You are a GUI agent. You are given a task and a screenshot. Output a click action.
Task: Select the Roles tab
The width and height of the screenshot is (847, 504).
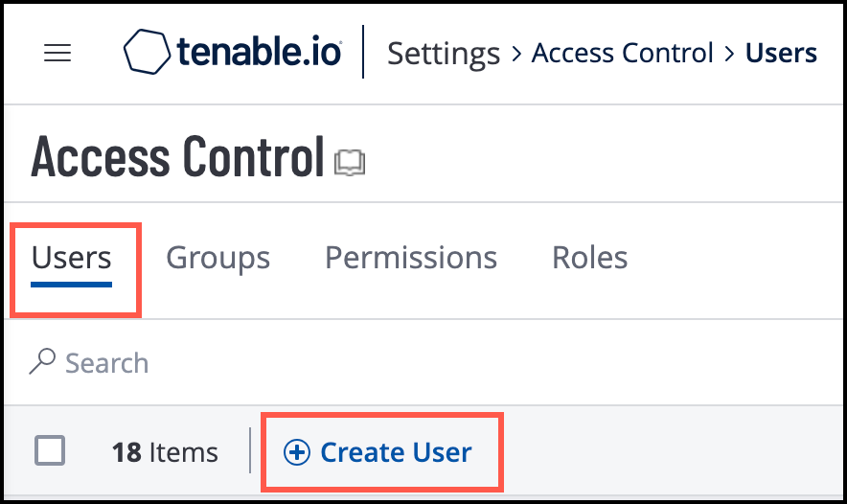coord(590,258)
